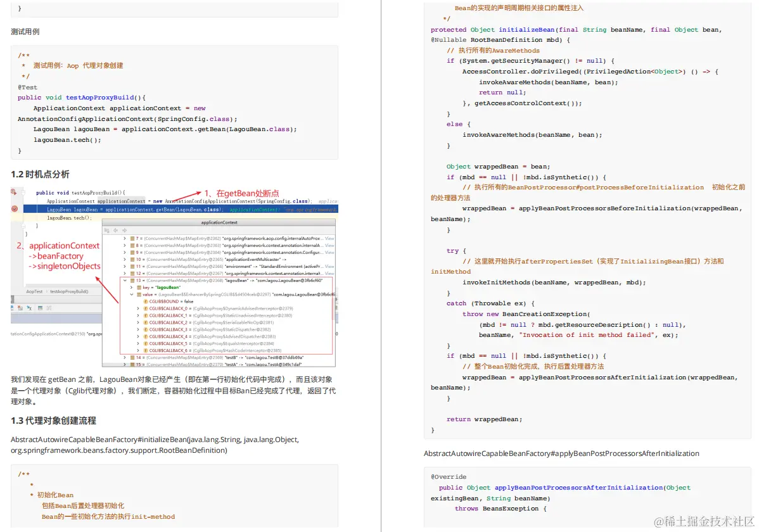
Task: Click the View link on map row 12
Action: coord(329,274)
